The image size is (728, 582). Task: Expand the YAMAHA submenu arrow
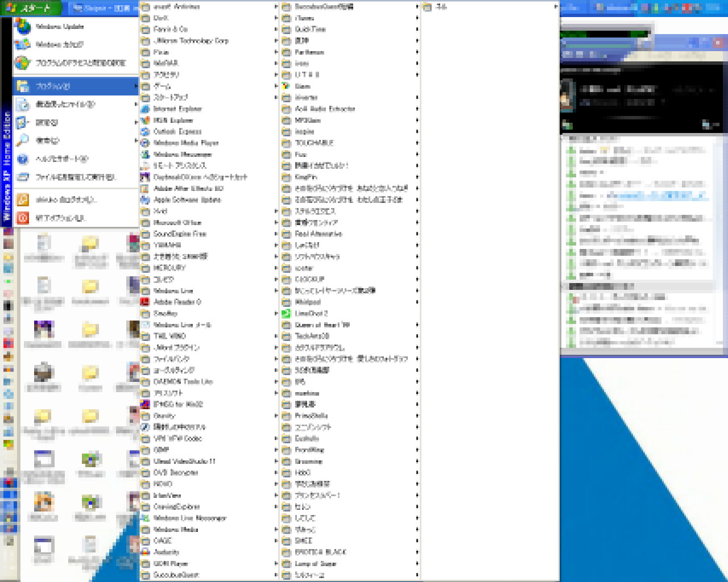point(276,245)
